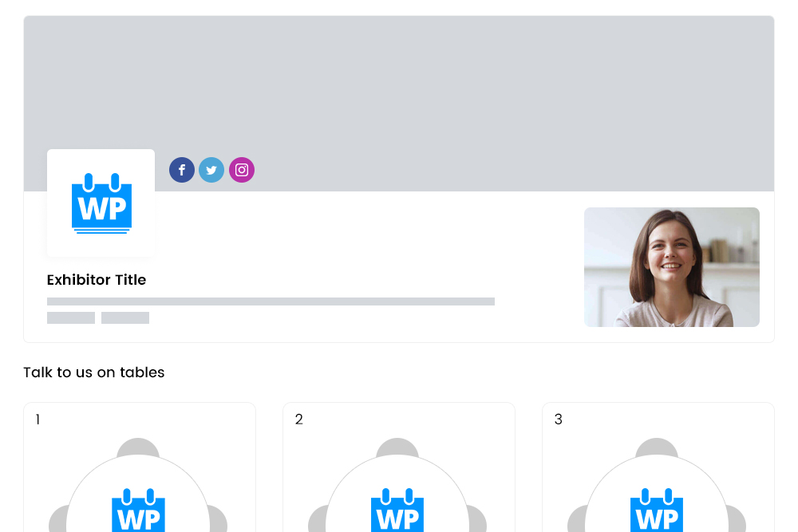Click the first gray tag placeholder
The height and width of the screenshot is (532, 798).
click(71, 318)
